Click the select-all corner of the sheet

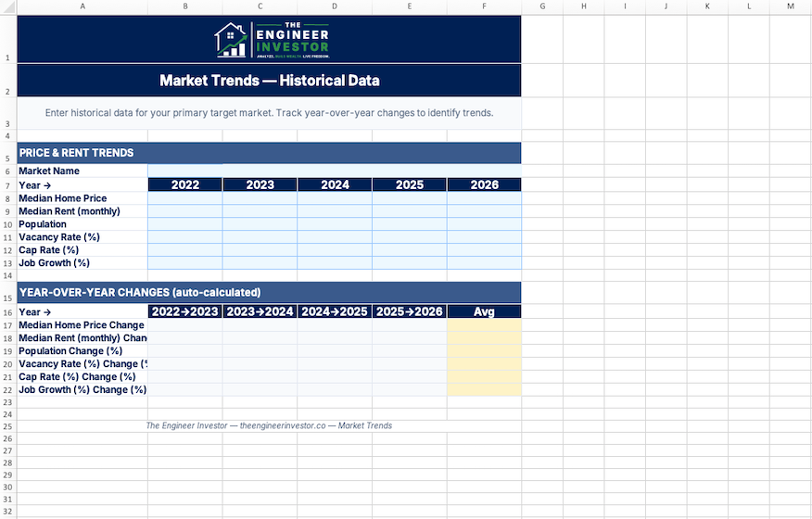pyautogui.click(x=7, y=6)
